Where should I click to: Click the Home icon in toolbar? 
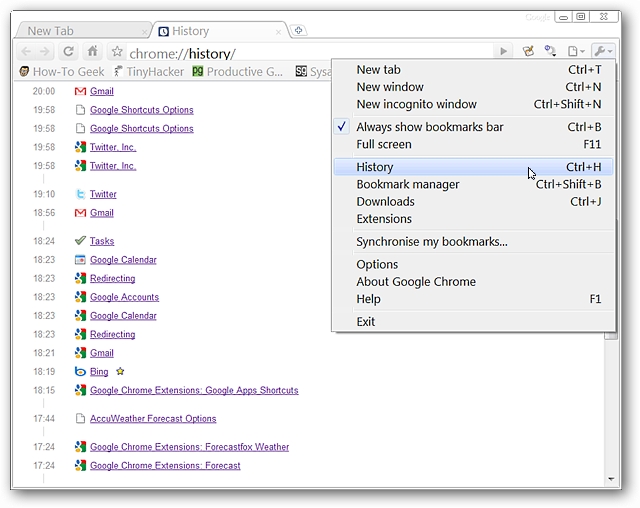[92, 52]
